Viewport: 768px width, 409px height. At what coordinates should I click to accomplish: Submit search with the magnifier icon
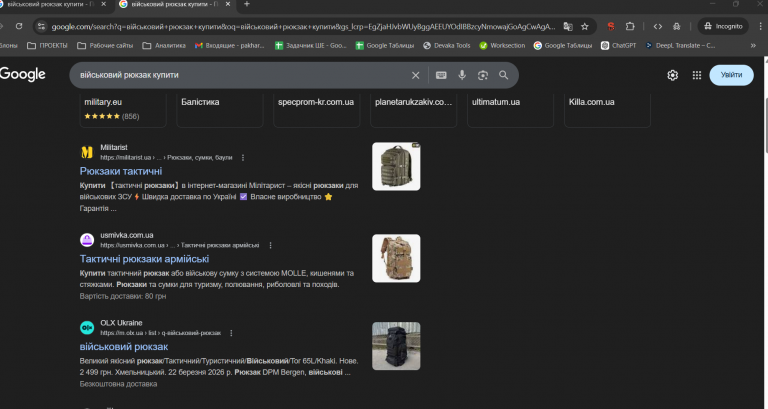pos(504,75)
